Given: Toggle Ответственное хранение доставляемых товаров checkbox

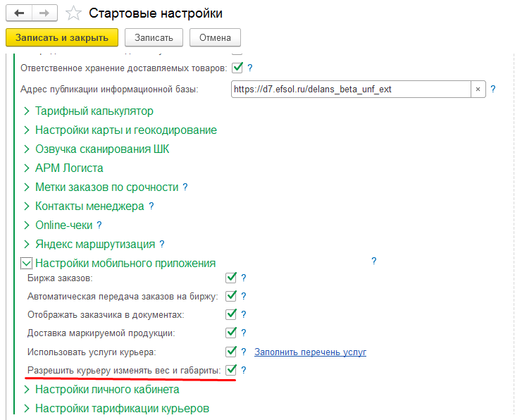Looking at the screenshot, I should click(x=237, y=68).
